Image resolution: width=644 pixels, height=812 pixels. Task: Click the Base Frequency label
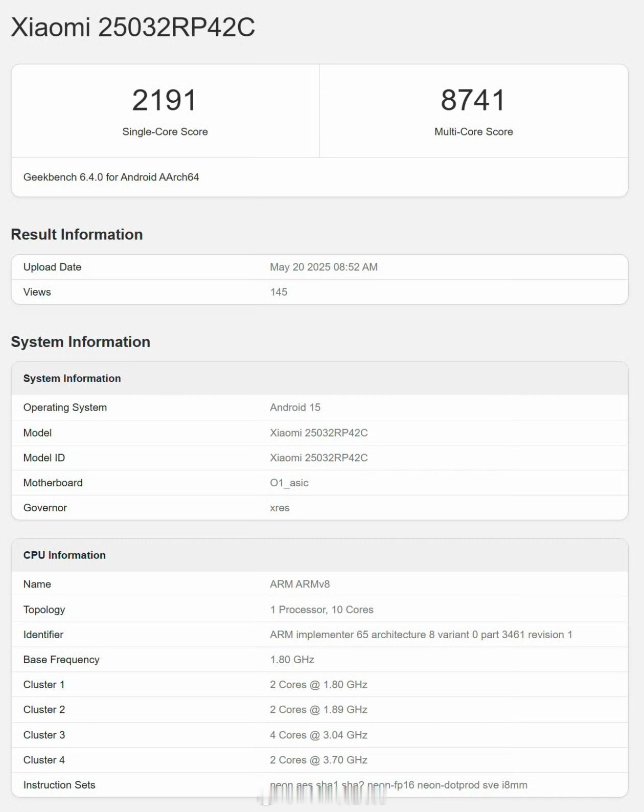(x=61, y=660)
